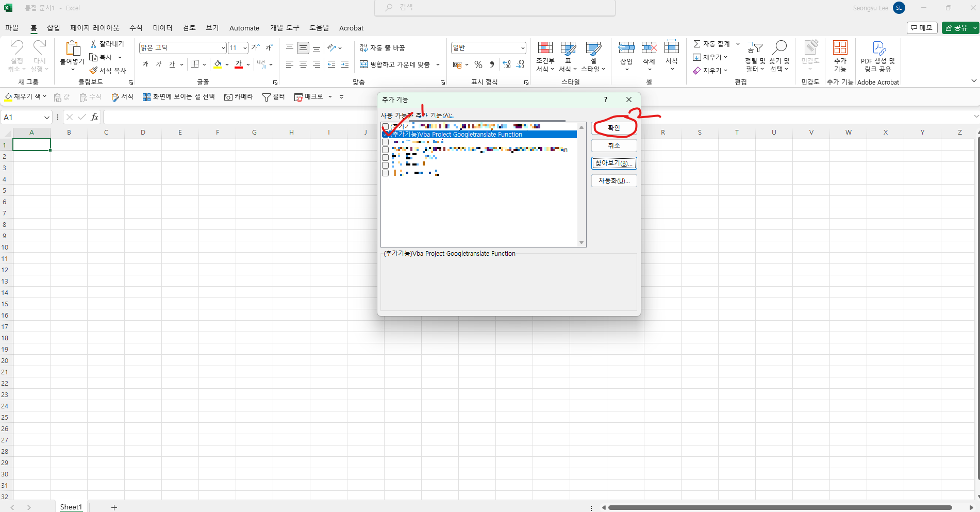Click the 삭제 cells icon

tap(649, 48)
